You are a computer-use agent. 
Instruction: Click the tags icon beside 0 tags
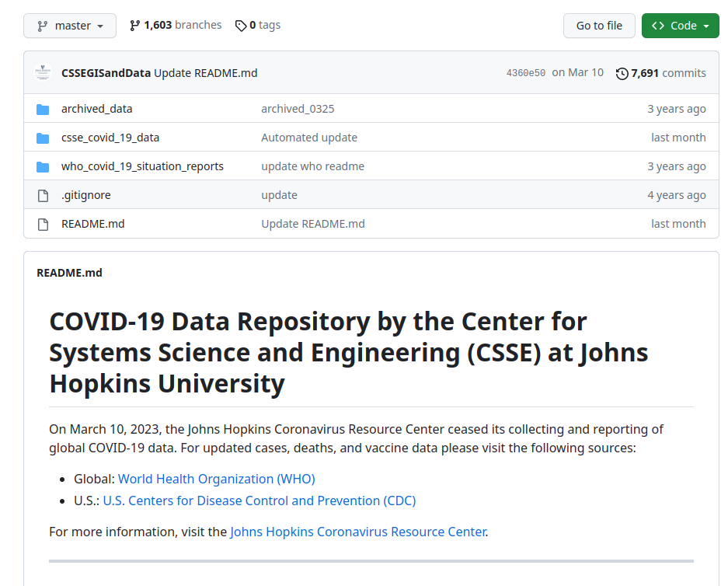[240, 25]
